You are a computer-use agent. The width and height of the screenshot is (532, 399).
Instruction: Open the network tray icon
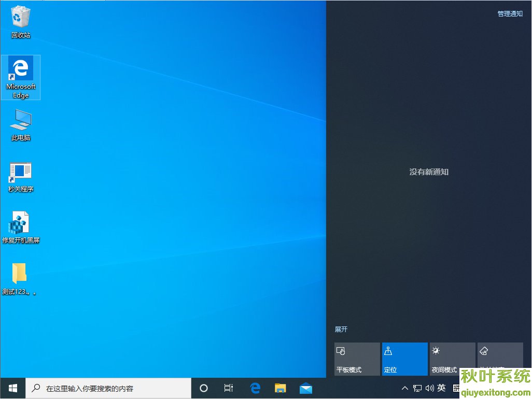coord(417,388)
